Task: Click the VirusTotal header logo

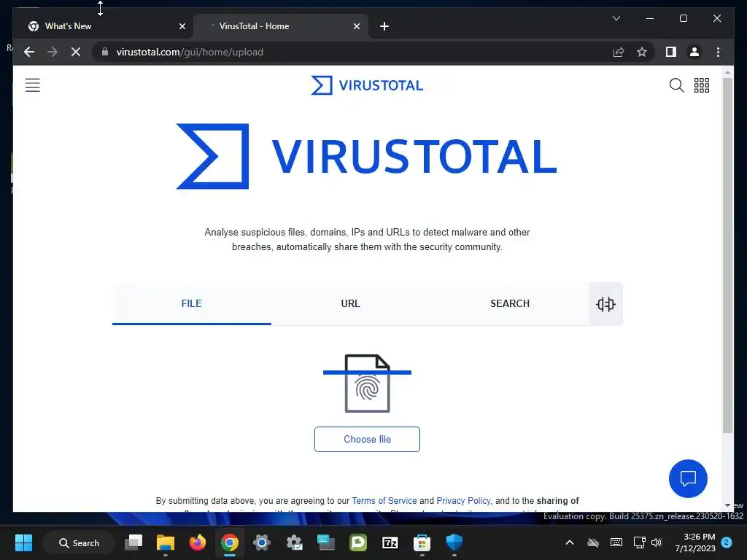Action: [367, 85]
